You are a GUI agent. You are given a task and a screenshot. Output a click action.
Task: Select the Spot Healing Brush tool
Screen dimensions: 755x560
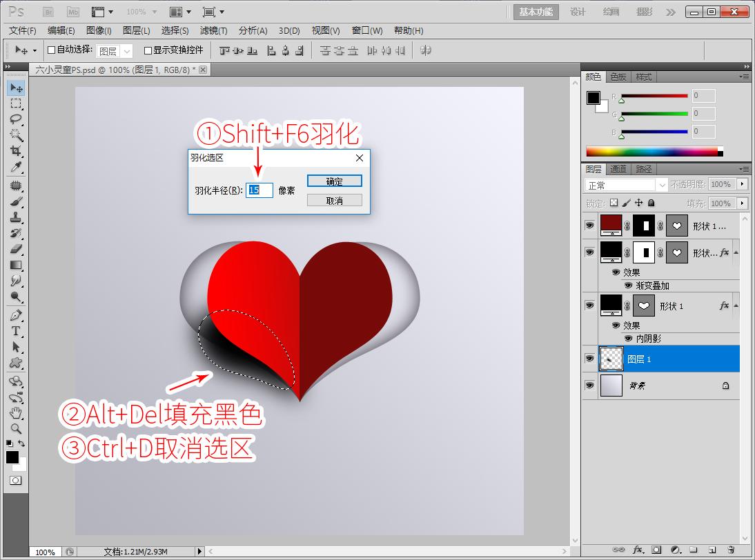pos(16,186)
